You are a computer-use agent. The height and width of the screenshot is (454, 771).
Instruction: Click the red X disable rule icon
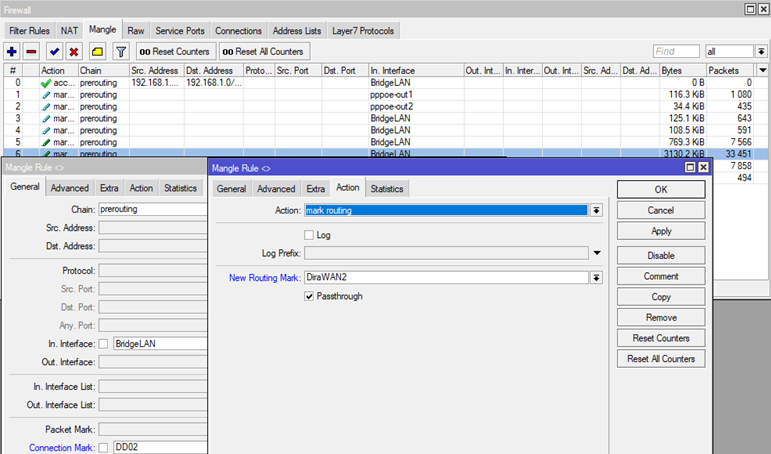[73, 51]
